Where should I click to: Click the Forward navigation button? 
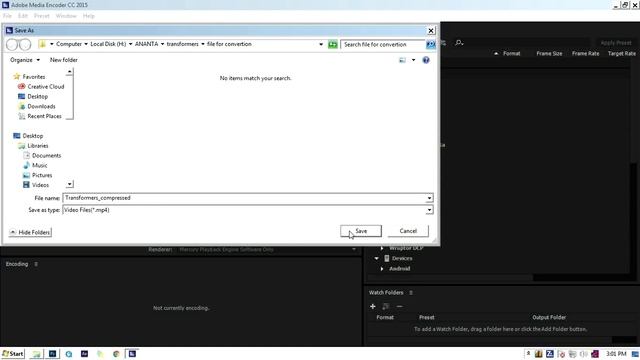point(25,44)
